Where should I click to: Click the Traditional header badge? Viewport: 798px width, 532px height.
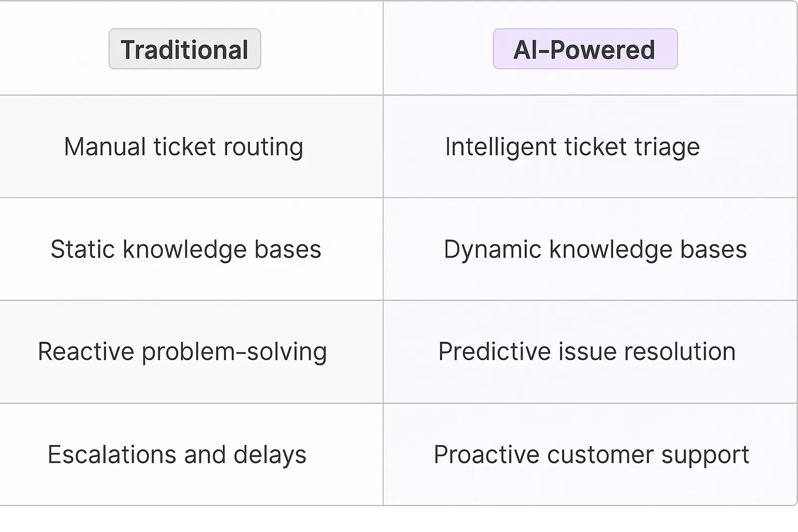pos(184,49)
